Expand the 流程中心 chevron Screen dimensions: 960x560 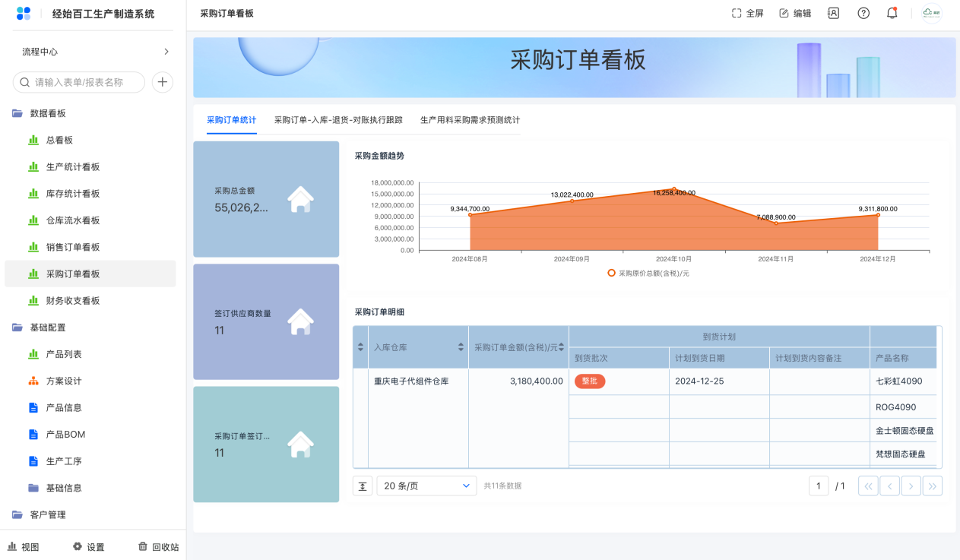166,52
